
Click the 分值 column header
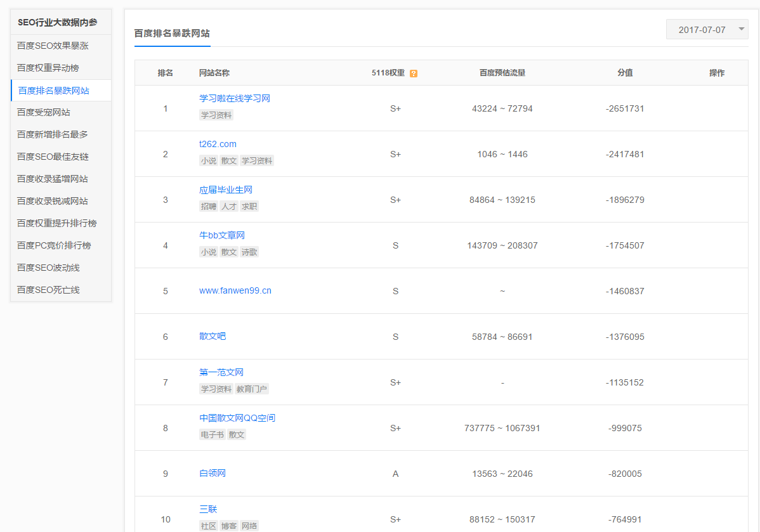(625, 73)
